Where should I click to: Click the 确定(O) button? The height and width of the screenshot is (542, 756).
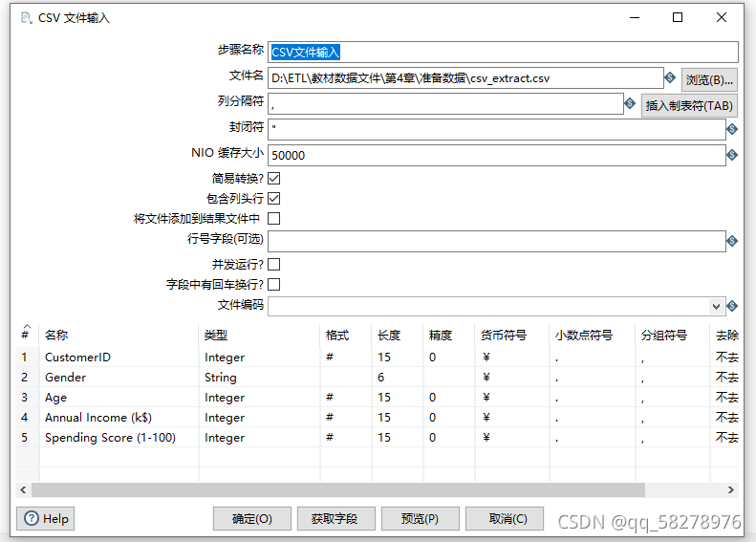[252, 519]
